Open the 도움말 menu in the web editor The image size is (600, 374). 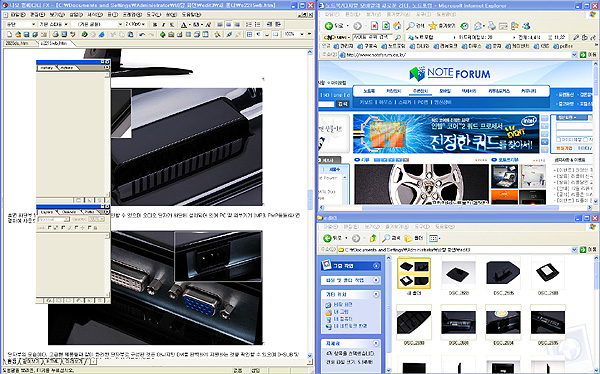click(191, 15)
